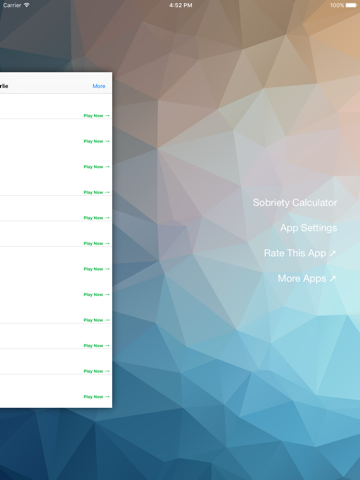Choose the fourth Play Now arrow link

pos(96,192)
